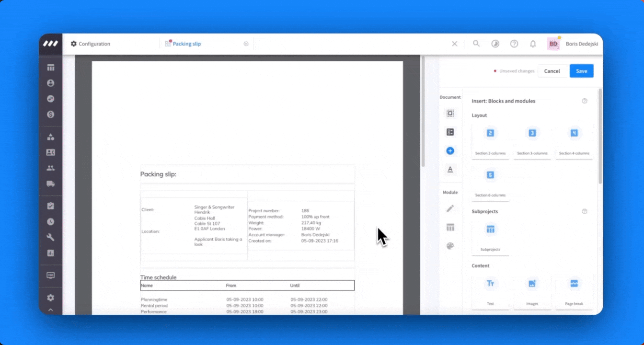Switch to the Configuration tab
This screenshot has width=644, height=345.
pyautogui.click(x=91, y=44)
